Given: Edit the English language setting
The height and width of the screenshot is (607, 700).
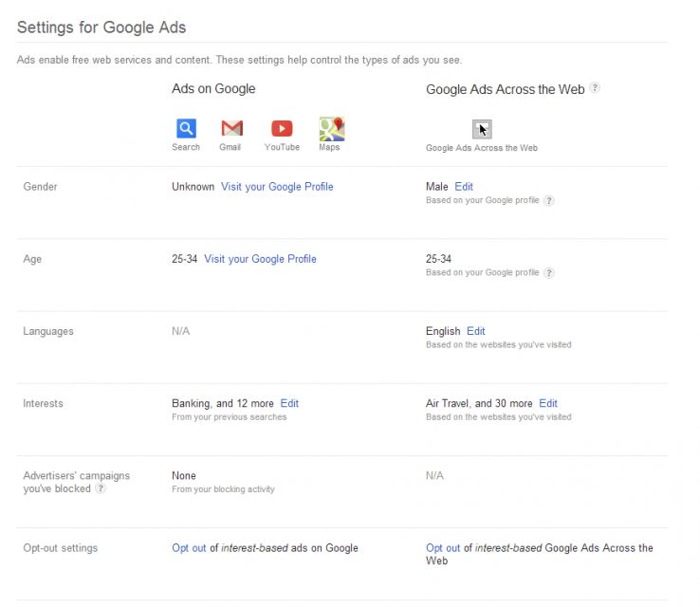Looking at the screenshot, I should coord(476,331).
